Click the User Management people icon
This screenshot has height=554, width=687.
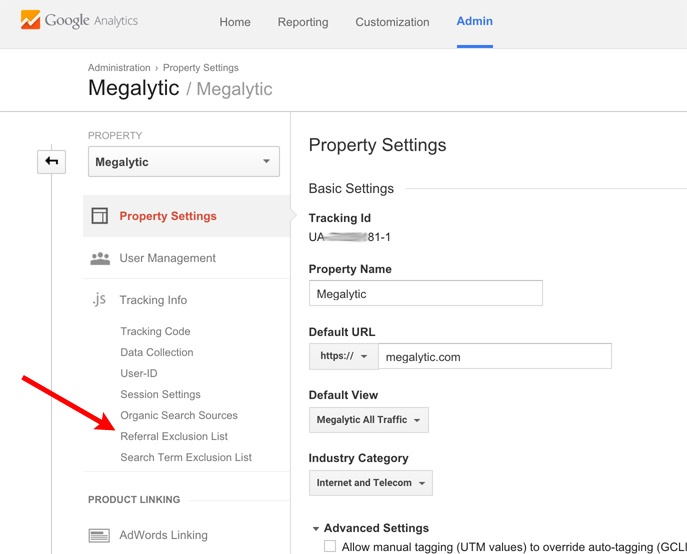(x=100, y=258)
